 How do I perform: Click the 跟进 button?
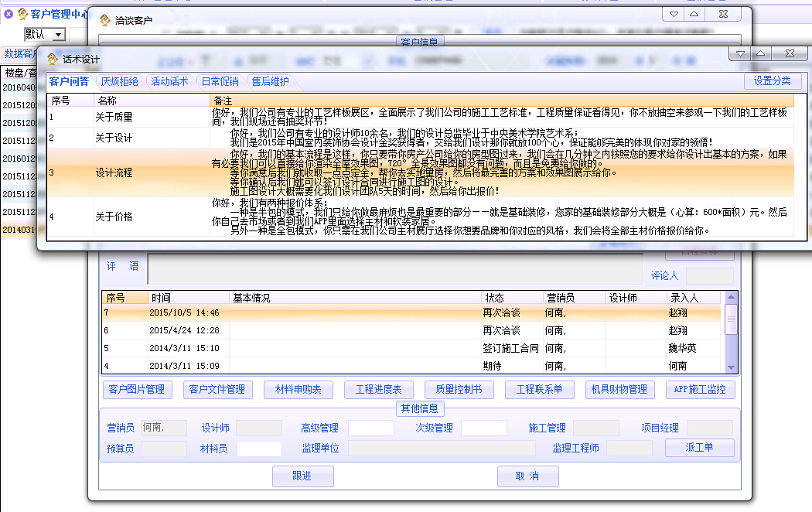click(302, 476)
